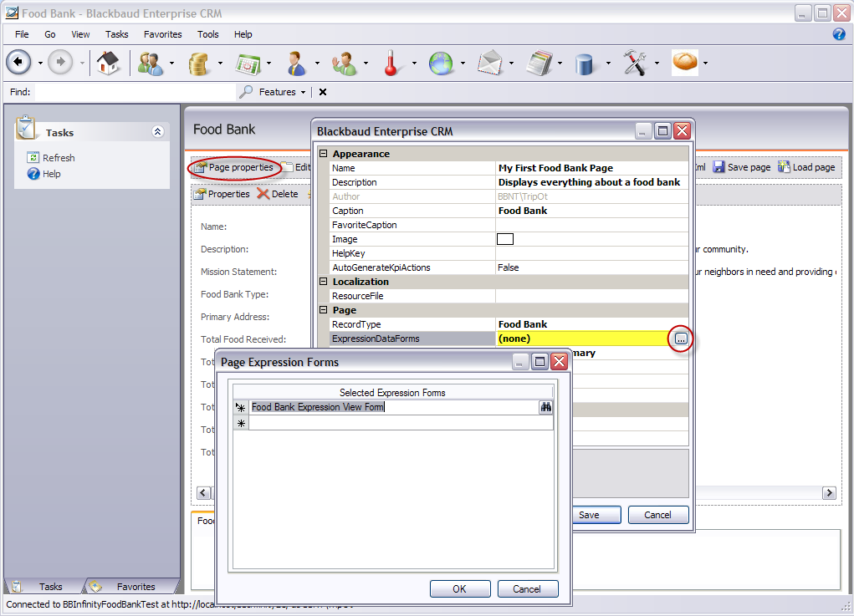Screen dimensions: 854x616
Task: Open dropdown arrow next to coins icon
Action: 220,64
